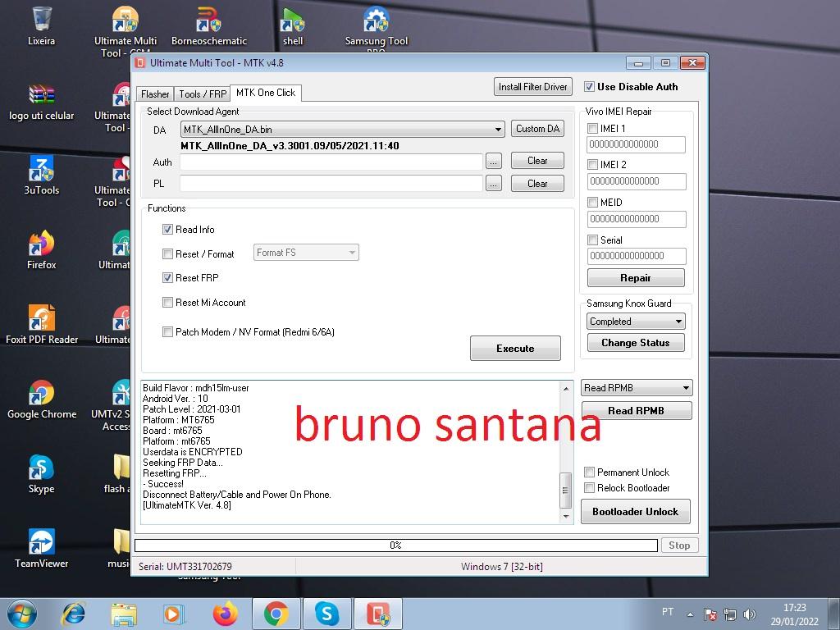Enable Patch Modem / NV Format checkbox

click(167, 331)
